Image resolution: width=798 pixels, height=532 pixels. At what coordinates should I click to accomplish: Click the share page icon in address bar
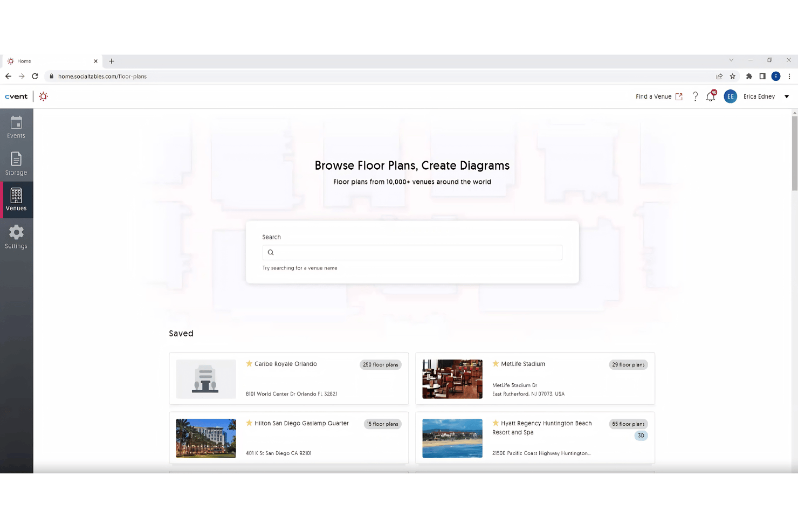click(719, 76)
